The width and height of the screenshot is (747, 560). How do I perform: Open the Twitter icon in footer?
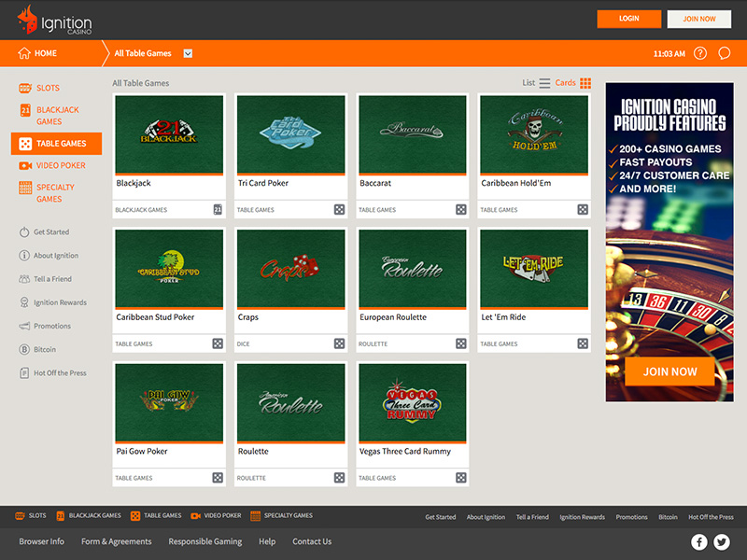coord(722,542)
